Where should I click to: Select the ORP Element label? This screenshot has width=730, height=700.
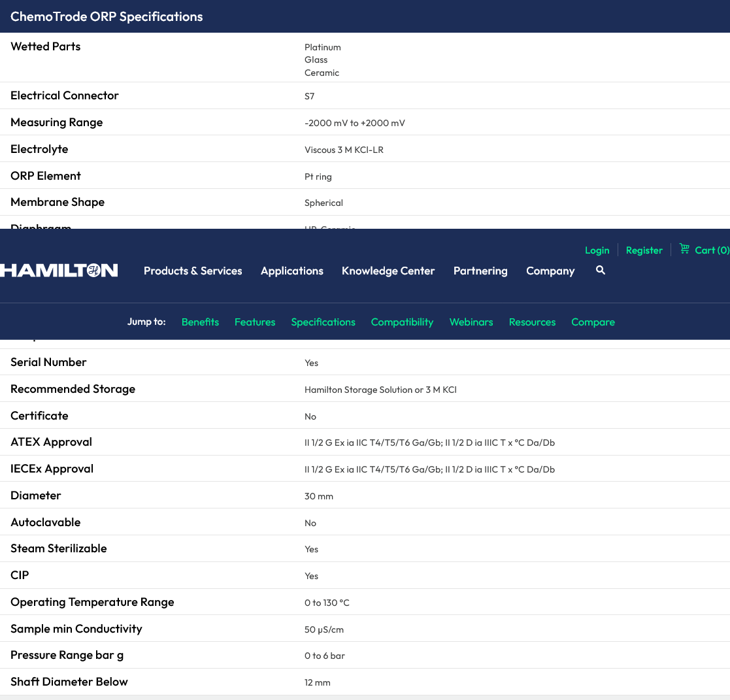(46, 176)
